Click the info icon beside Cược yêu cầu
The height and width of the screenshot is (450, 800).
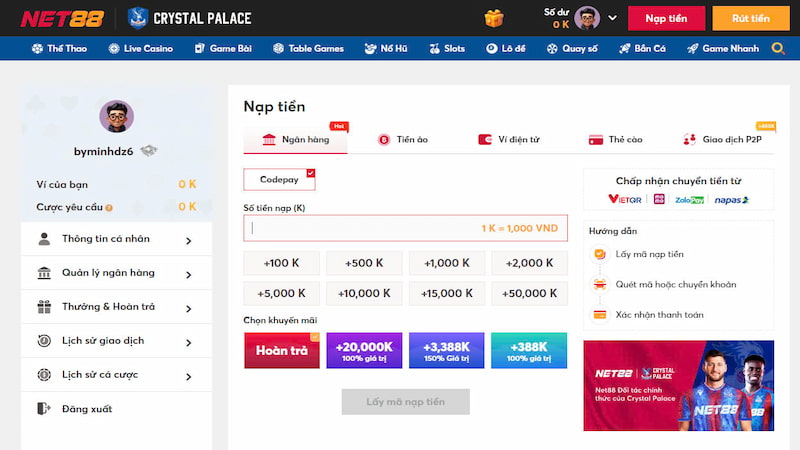(109, 208)
